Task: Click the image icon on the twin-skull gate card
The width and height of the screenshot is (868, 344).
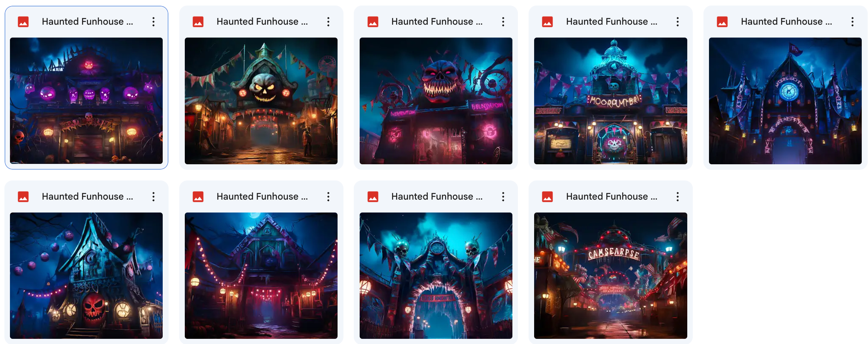Action: pos(373,196)
